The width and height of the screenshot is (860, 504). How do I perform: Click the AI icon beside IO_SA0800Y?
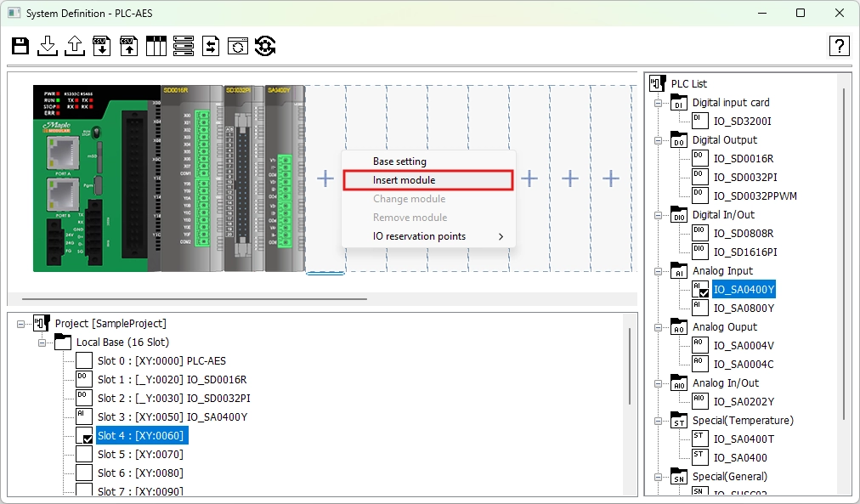[x=700, y=308]
